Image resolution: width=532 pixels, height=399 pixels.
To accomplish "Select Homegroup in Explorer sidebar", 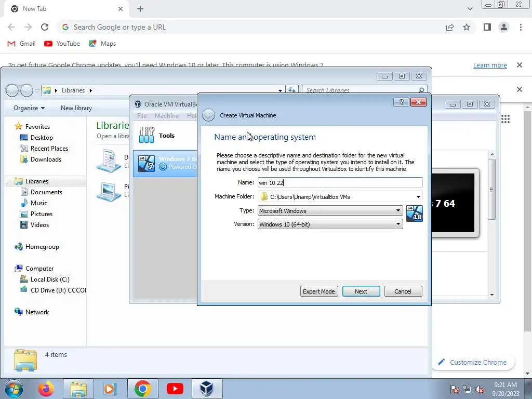I will click(42, 247).
